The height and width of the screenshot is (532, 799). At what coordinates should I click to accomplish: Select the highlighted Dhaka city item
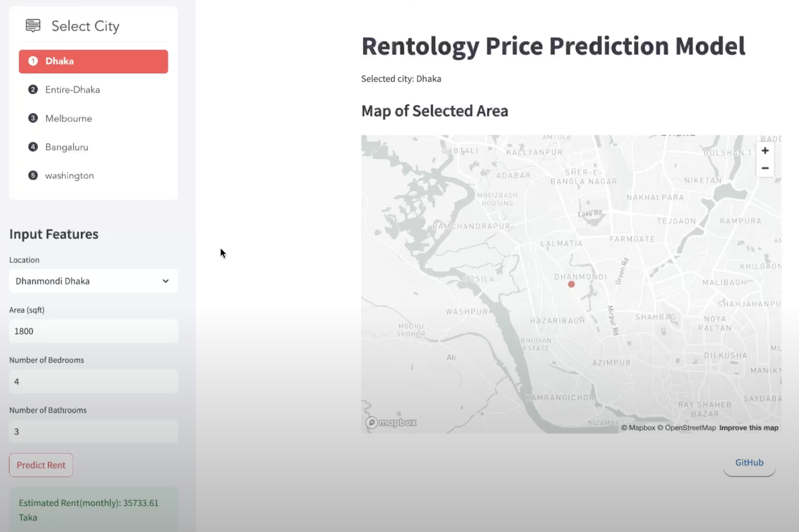coord(93,62)
